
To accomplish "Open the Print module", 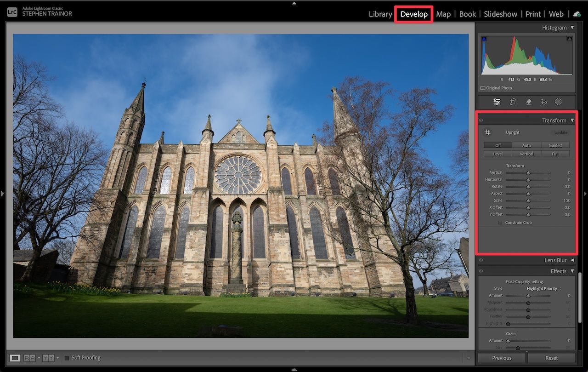I will (x=533, y=14).
